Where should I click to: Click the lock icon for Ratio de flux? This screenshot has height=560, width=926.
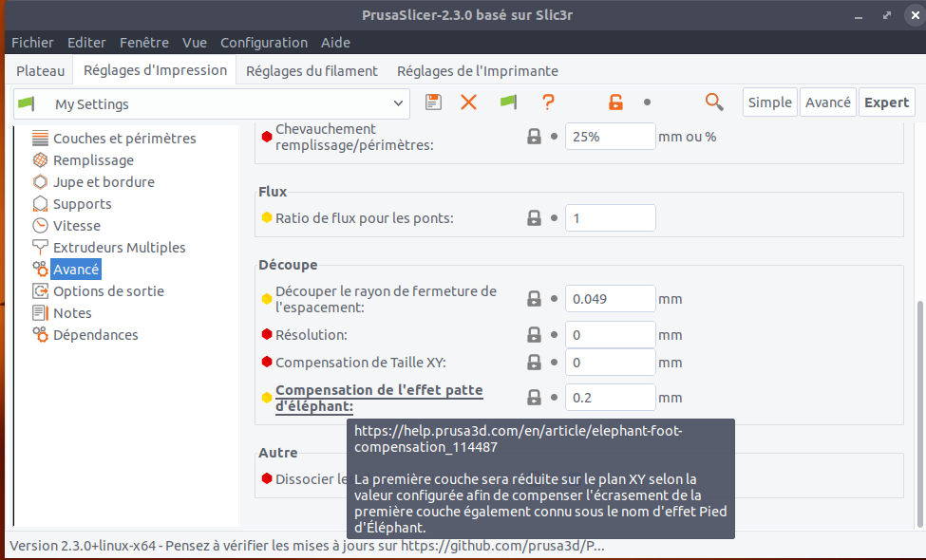pos(534,217)
